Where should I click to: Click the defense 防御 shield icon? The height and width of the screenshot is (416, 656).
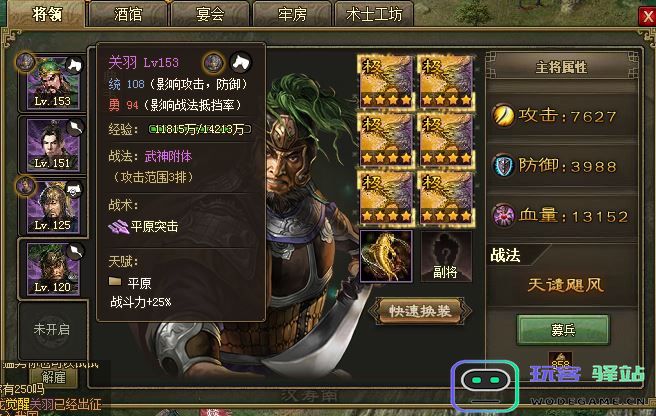(503, 165)
